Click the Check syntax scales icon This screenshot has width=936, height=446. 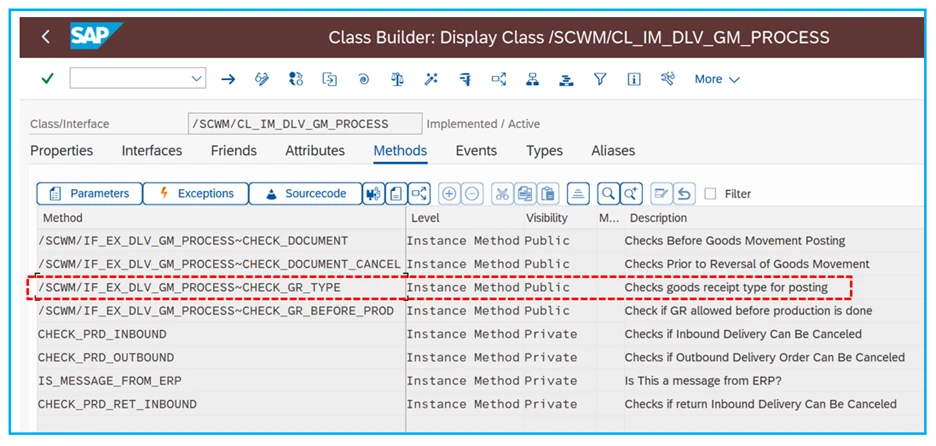pyautogui.click(x=397, y=79)
